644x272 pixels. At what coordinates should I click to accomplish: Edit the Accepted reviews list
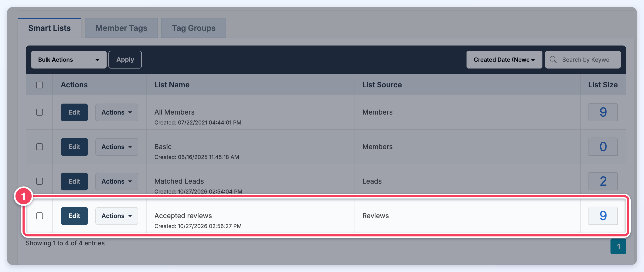pyautogui.click(x=74, y=216)
